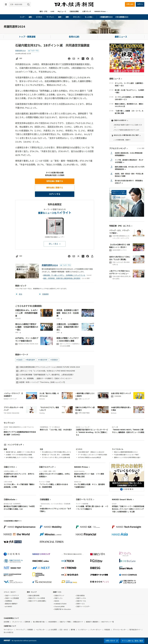The height and width of the screenshot is (644, 148).
Task: Email the article using icon below headline
Action: coord(74,59)
